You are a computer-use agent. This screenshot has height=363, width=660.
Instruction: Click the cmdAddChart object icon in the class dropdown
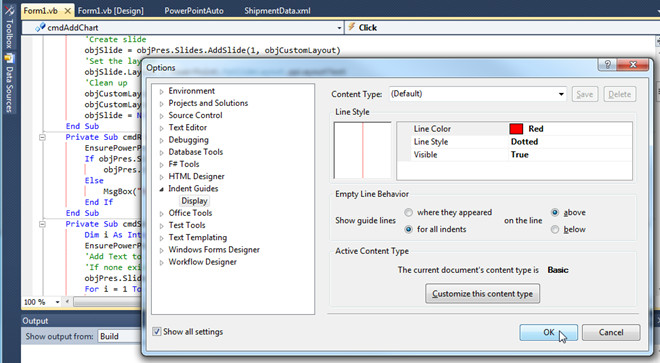tap(40, 28)
